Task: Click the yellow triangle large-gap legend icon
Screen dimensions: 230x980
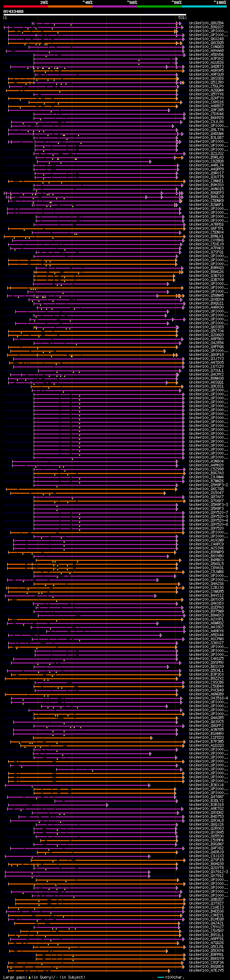Action: point(30,977)
